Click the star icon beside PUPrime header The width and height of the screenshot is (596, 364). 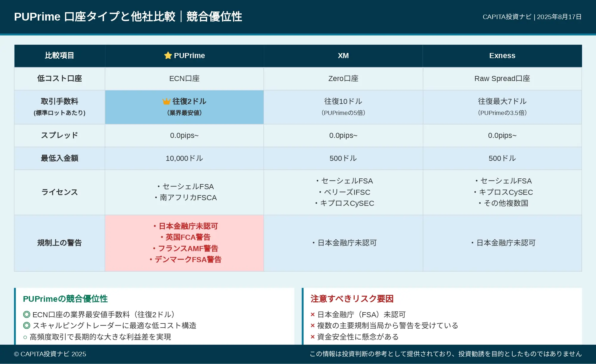[x=168, y=55]
